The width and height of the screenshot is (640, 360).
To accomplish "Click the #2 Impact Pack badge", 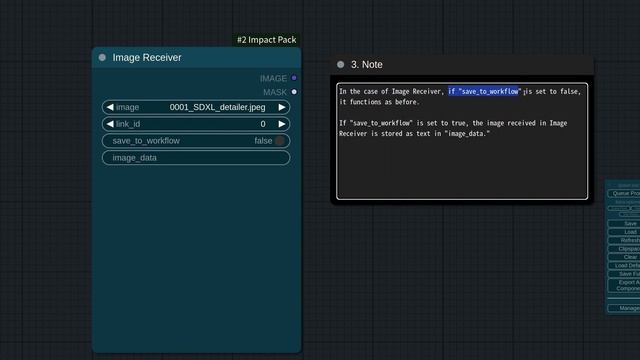I will coord(267,40).
